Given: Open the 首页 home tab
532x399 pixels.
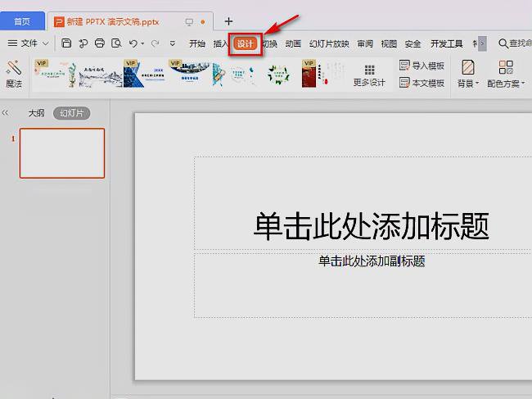Looking at the screenshot, I should click(22, 21).
